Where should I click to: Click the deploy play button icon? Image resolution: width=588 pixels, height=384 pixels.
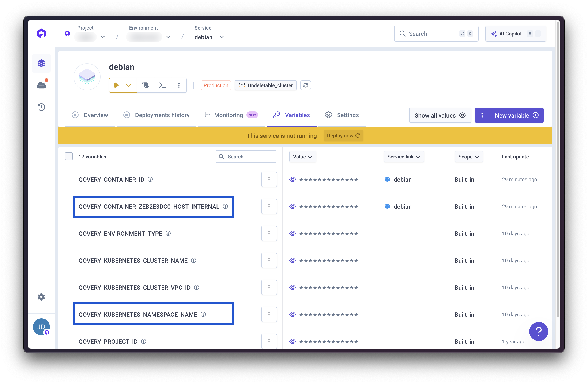click(x=117, y=85)
